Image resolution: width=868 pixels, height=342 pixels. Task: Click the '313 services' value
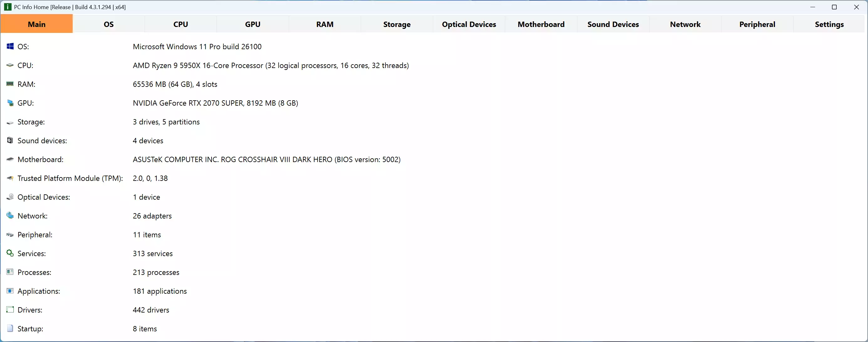pyautogui.click(x=153, y=253)
